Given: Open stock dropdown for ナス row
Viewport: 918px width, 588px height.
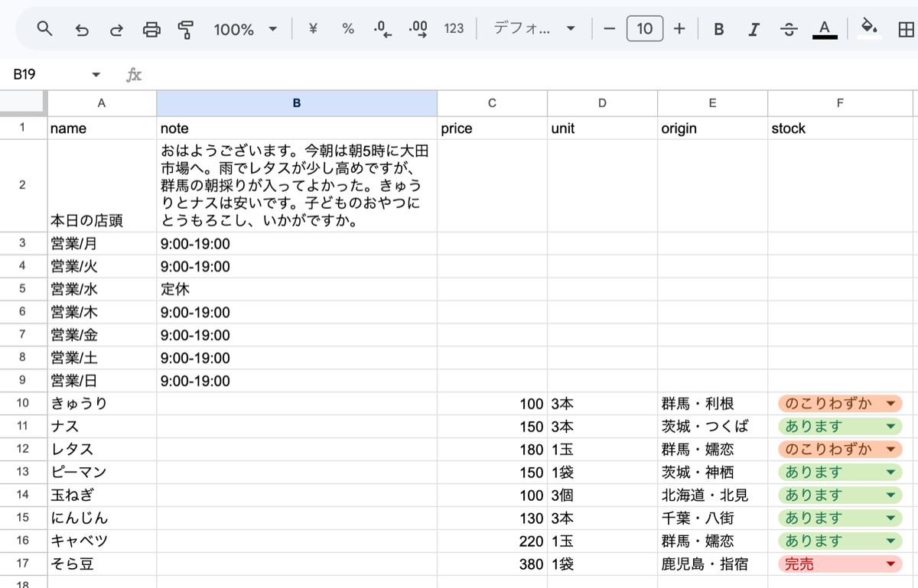Looking at the screenshot, I should [890, 427].
